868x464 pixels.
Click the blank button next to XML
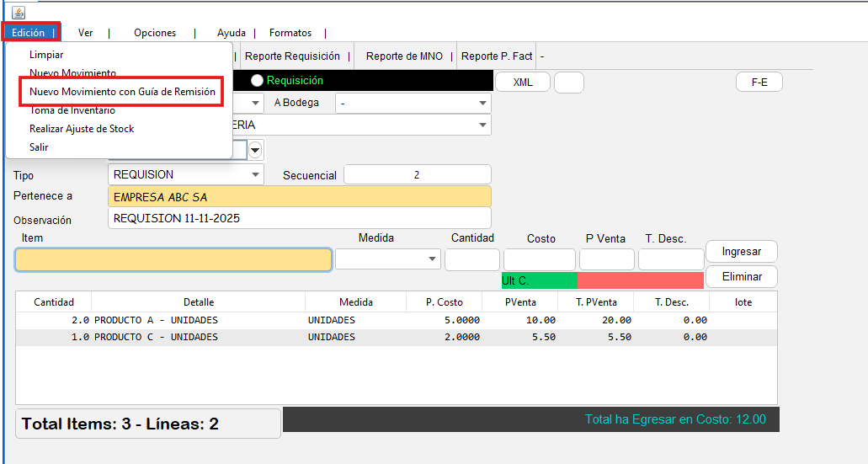click(x=568, y=83)
